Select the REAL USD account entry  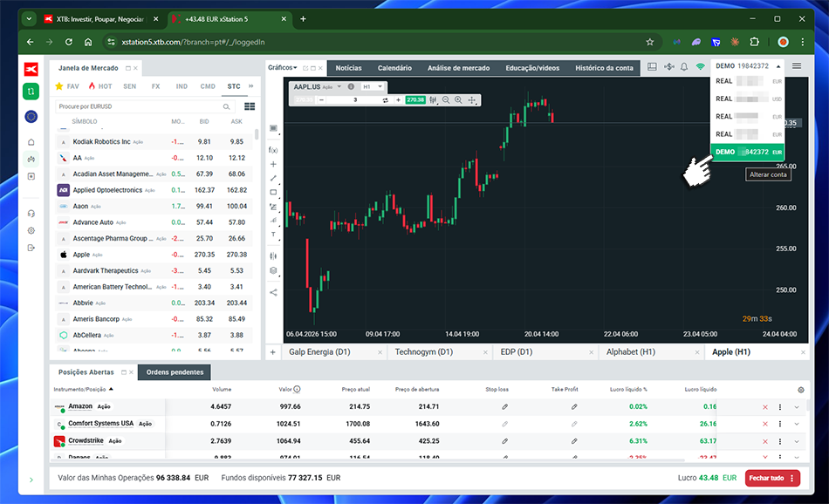tap(748, 99)
